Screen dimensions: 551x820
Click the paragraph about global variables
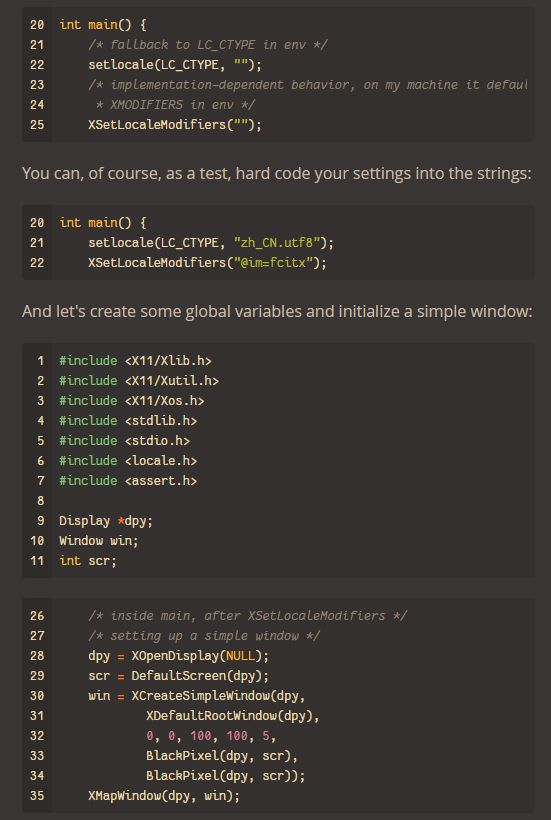[277, 311]
